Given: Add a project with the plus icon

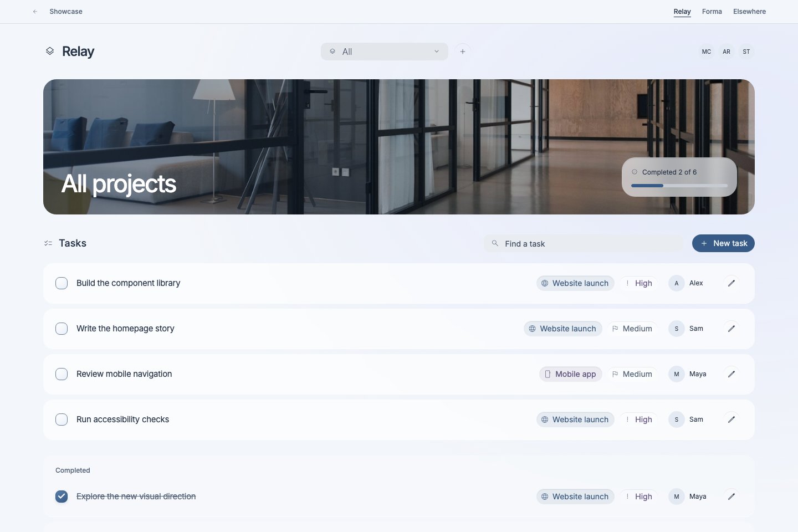Looking at the screenshot, I should point(463,52).
